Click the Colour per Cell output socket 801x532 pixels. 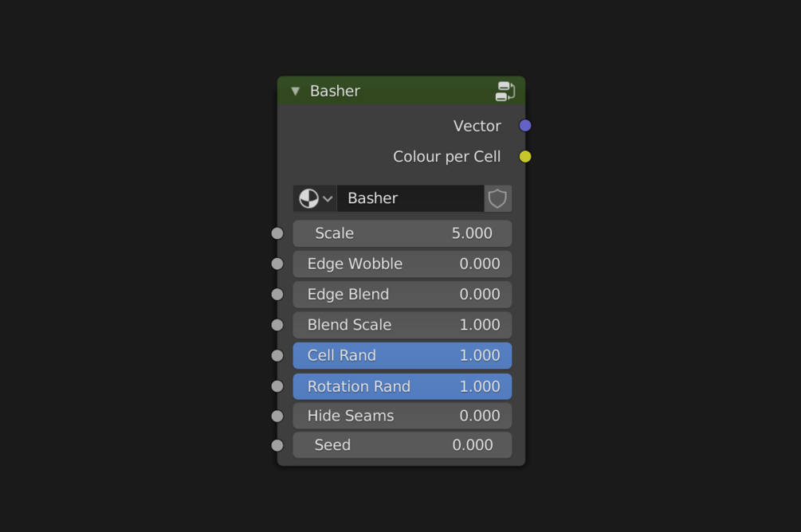click(525, 156)
